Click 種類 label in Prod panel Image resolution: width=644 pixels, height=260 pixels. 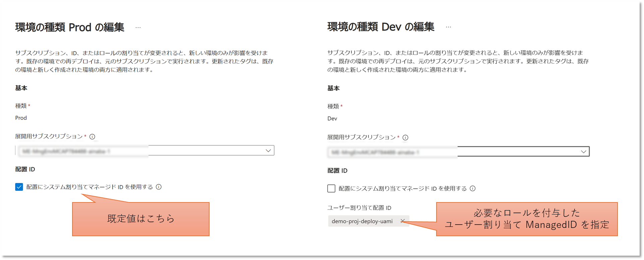[21, 106]
